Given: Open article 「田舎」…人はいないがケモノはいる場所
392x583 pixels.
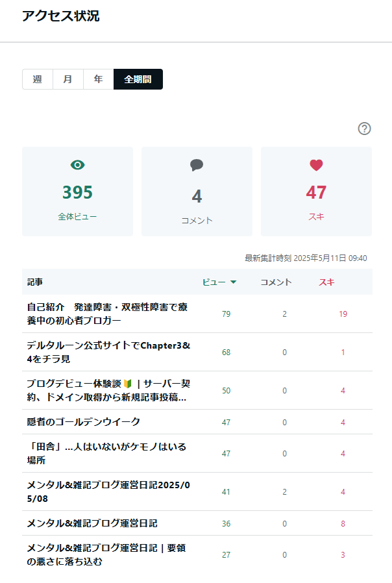Looking at the screenshot, I should pyautogui.click(x=106, y=453).
